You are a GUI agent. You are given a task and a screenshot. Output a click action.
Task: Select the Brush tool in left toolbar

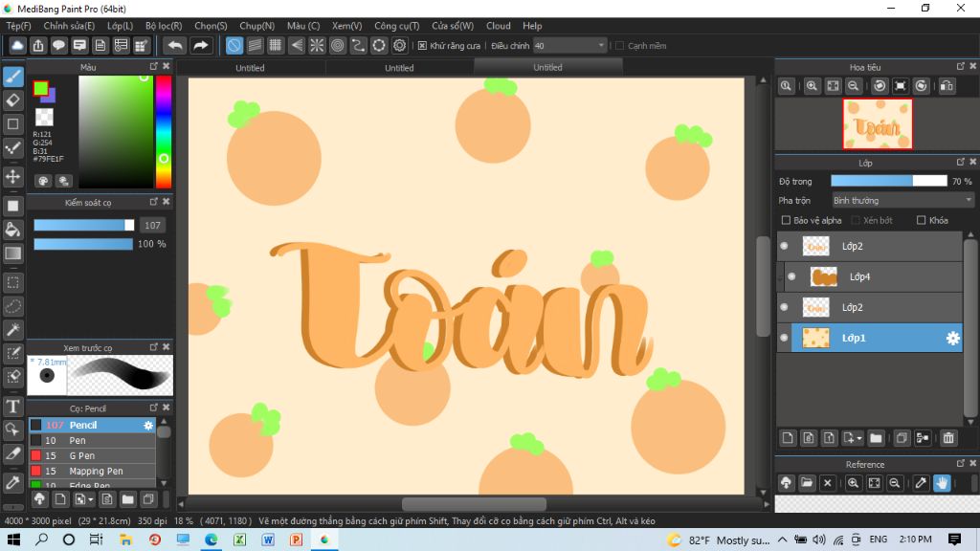[13, 77]
